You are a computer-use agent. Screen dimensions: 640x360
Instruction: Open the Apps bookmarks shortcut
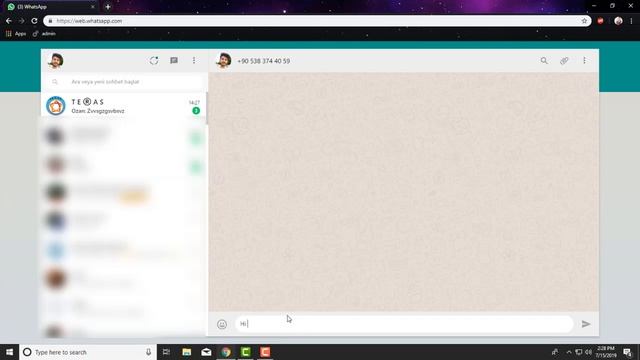coord(16,34)
